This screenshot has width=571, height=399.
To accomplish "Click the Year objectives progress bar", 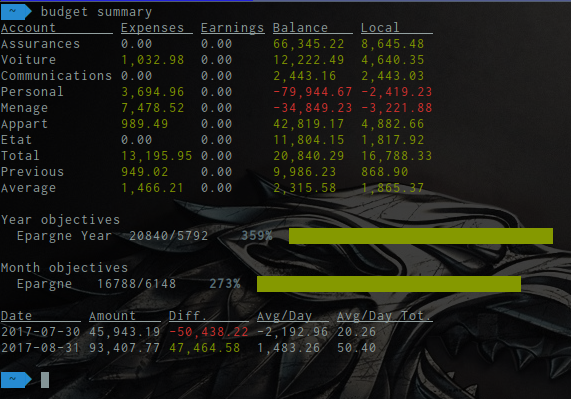I will click(x=421, y=236).
